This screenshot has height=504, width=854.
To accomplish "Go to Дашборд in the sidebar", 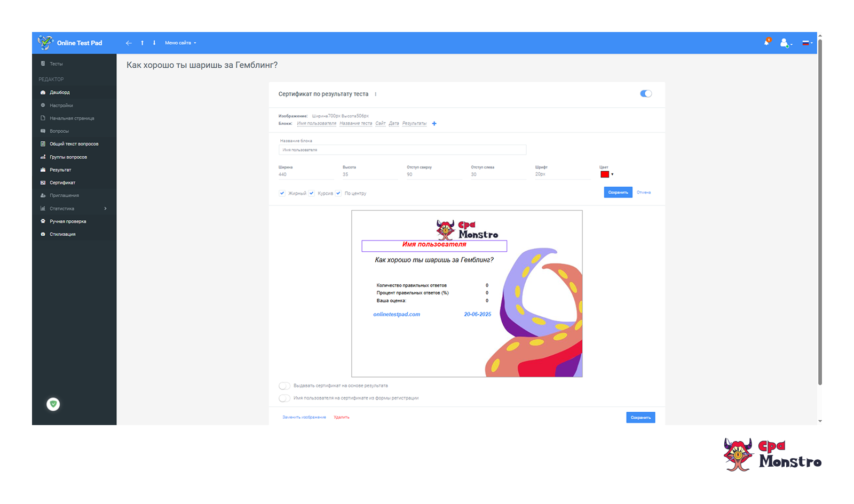I will point(59,93).
